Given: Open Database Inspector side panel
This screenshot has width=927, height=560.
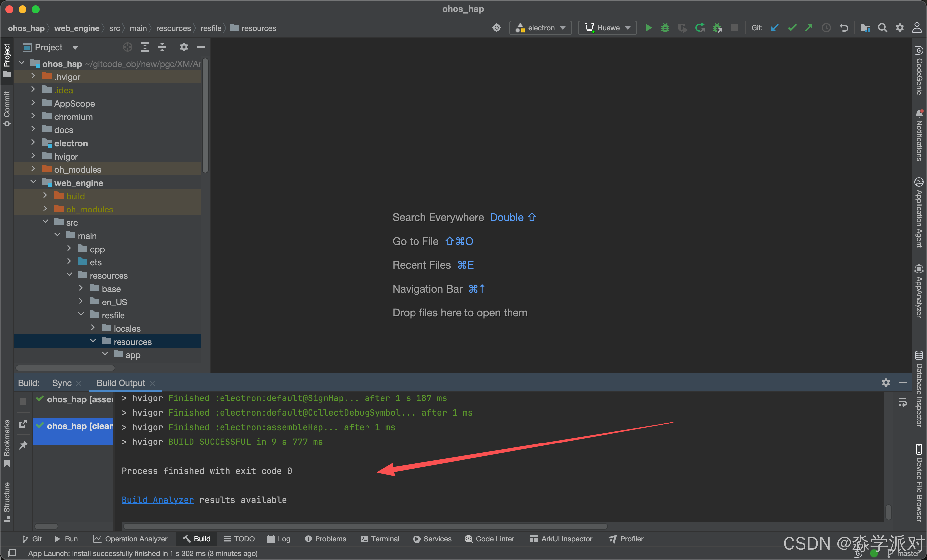Looking at the screenshot, I should 919,389.
